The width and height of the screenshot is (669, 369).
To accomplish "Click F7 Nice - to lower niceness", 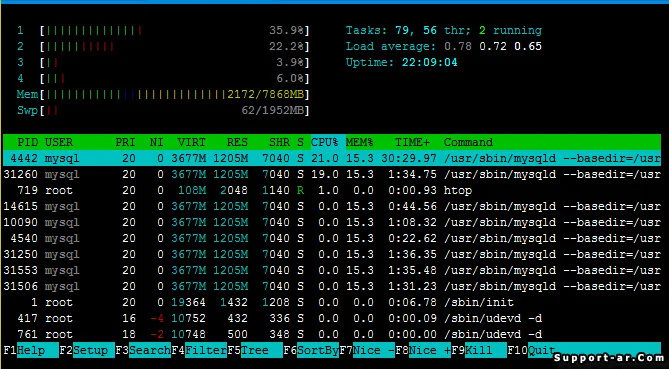I will 367,350.
